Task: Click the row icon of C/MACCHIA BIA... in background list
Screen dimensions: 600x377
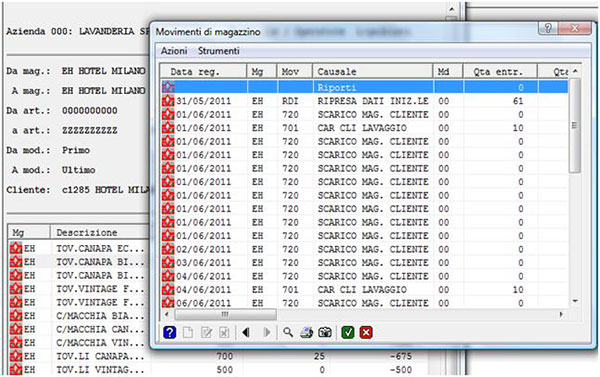Action: coord(16,316)
